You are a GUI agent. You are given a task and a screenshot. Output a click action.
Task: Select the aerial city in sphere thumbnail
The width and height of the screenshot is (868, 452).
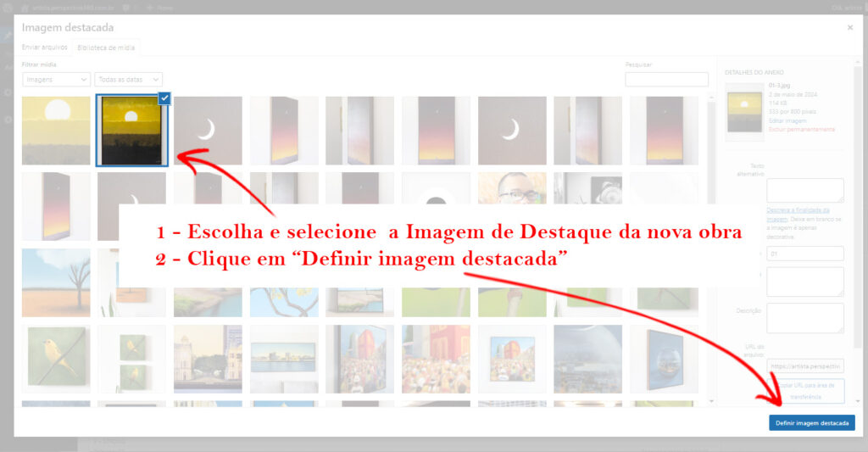[588, 359]
